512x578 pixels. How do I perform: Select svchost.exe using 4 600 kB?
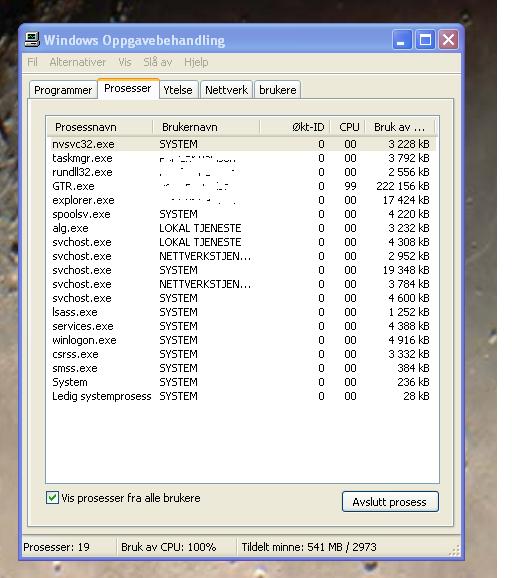(x=242, y=298)
